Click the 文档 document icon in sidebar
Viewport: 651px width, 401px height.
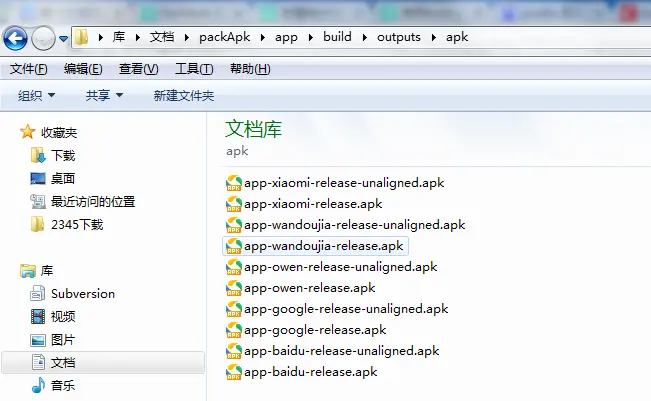tap(38, 362)
